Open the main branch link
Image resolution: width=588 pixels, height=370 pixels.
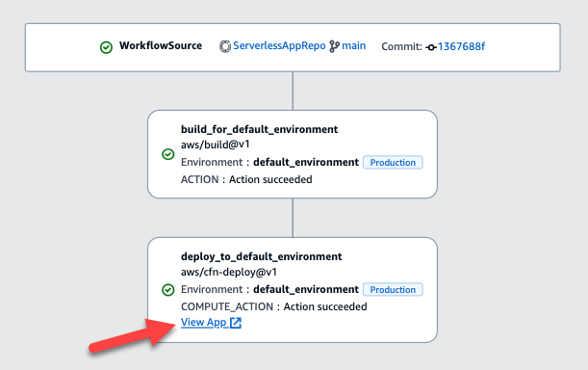point(353,46)
